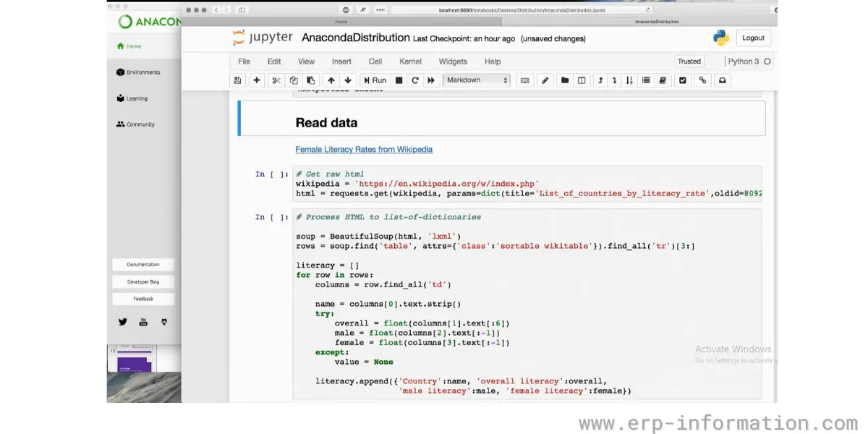This screenshot has width=868, height=434.
Task: Cut selected cells with scissors icon
Action: (x=276, y=80)
